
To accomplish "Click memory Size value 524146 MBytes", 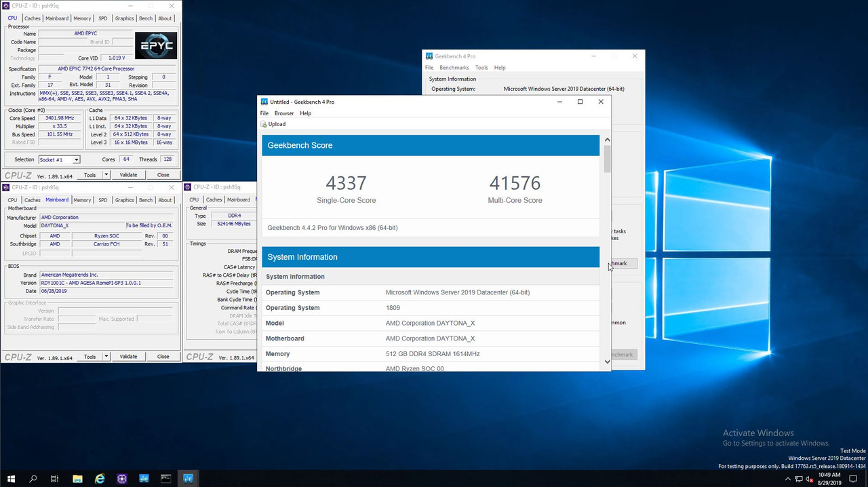I will point(233,224).
